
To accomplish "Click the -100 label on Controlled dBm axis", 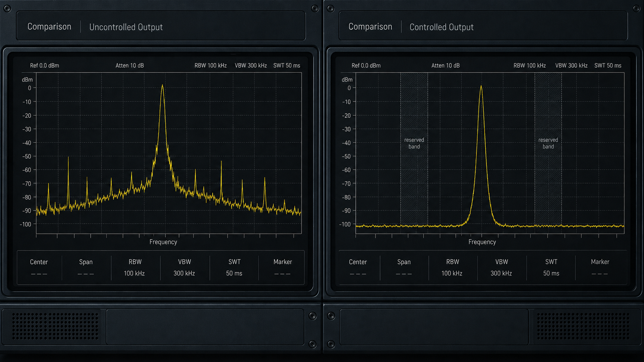I will 345,224.
